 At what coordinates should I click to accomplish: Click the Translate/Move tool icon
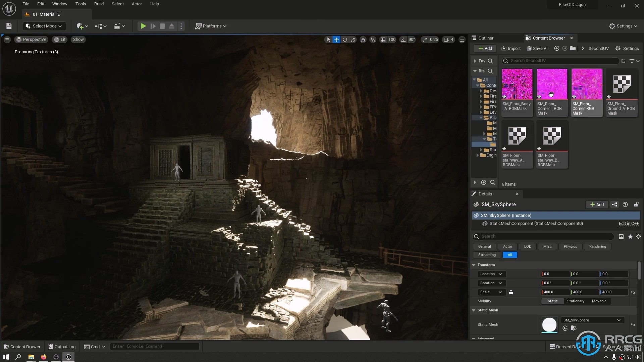click(x=337, y=39)
